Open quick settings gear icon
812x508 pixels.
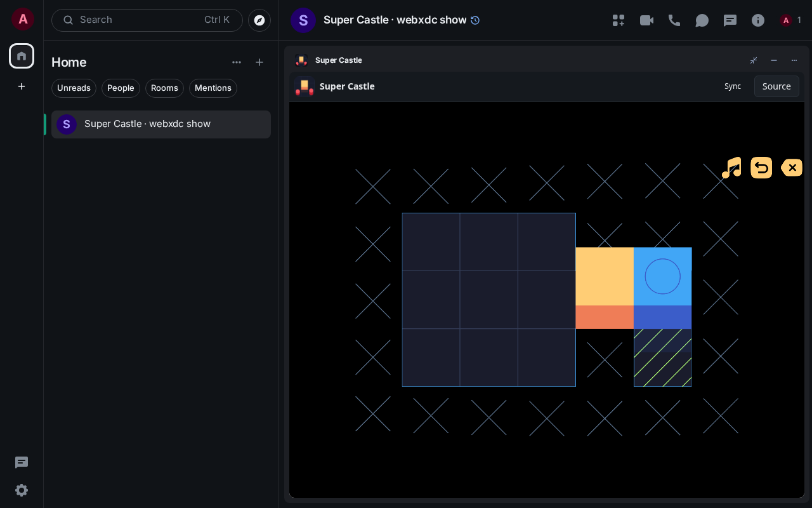point(22,490)
